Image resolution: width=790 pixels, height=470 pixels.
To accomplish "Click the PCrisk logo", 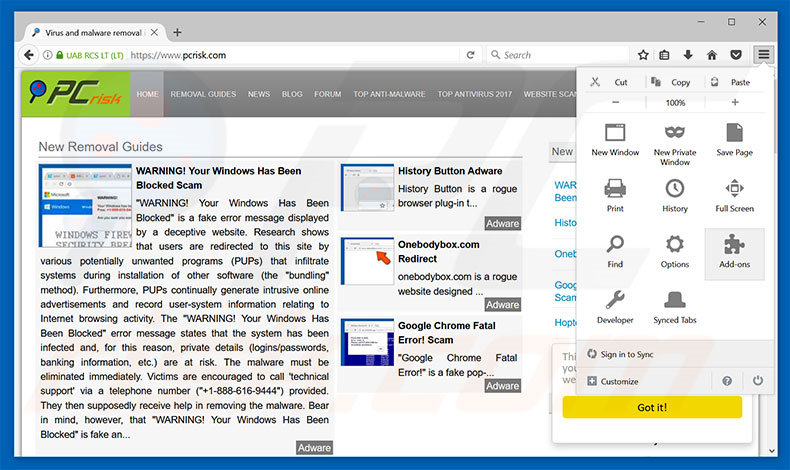I will click(x=76, y=94).
